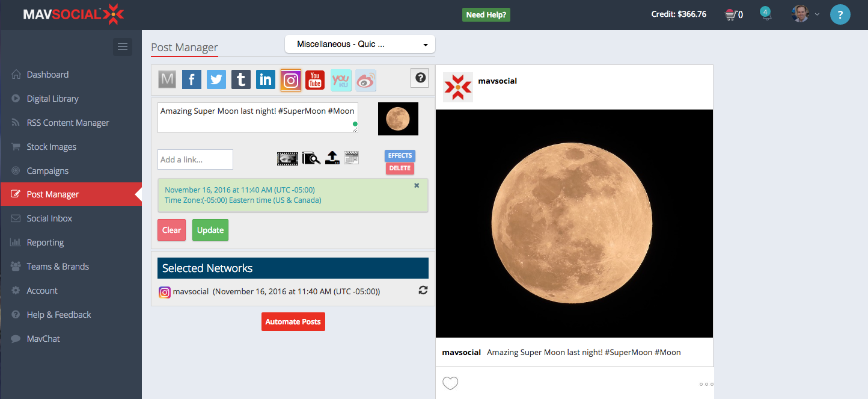Image resolution: width=868 pixels, height=399 pixels.
Task: Click the upload media icon
Action: point(332,158)
